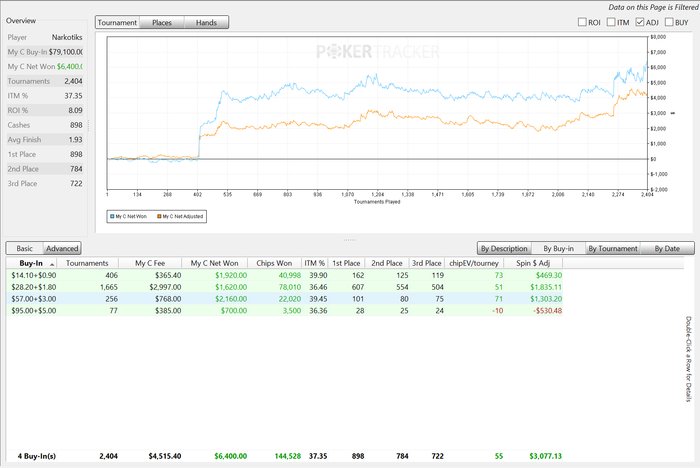The height and width of the screenshot is (468, 700).
Task: Select the $57.00+$3.00 buy-in row
Action: (x=35, y=299)
